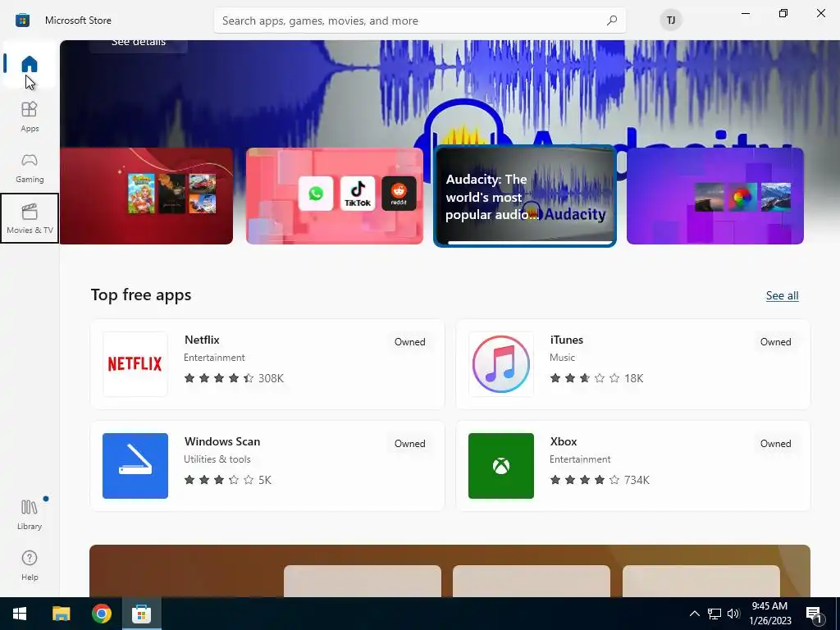Screen dimensions: 840x630
Task: Click iTunes 18K star rating
Action: (x=596, y=378)
